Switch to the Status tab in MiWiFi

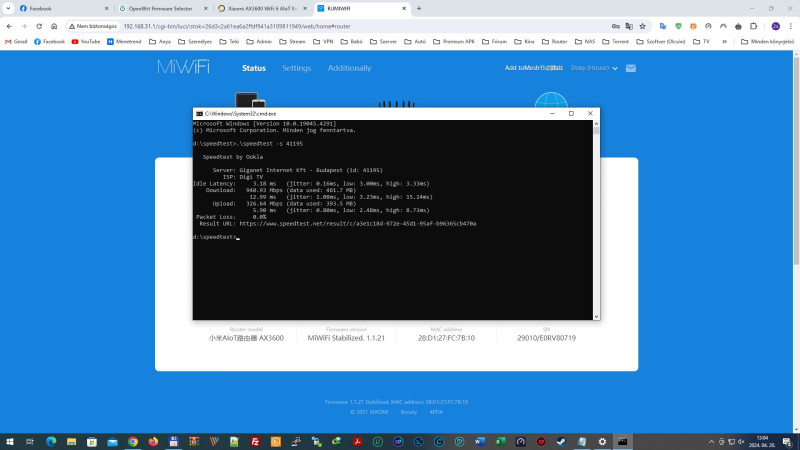[254, 68]
